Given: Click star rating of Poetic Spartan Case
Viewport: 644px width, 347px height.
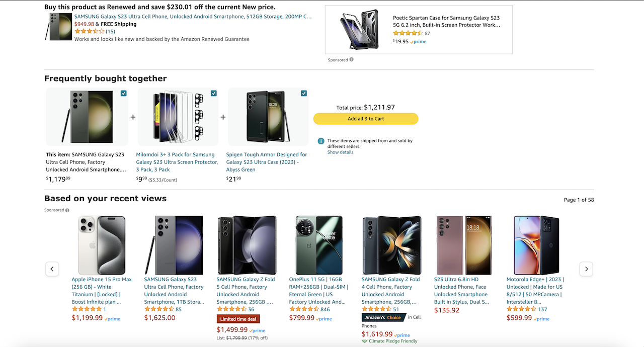Looking at the screenshot, I should click(x=408, y=33).
